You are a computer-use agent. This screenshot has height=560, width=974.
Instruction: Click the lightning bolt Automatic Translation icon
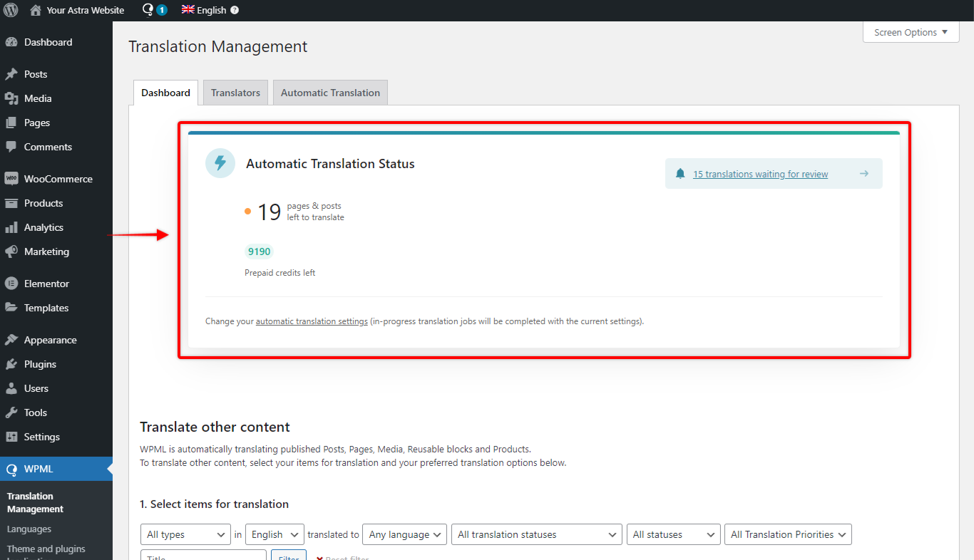point(220,163)
